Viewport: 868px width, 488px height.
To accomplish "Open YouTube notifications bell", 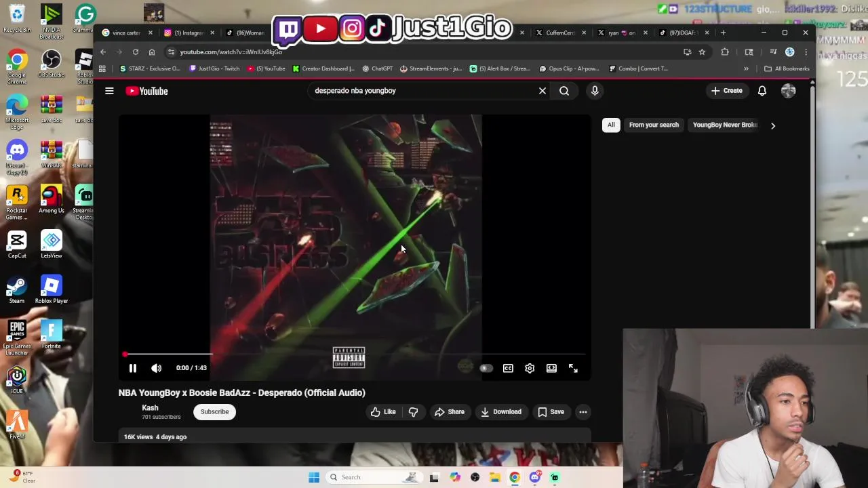I will (762, 91).
